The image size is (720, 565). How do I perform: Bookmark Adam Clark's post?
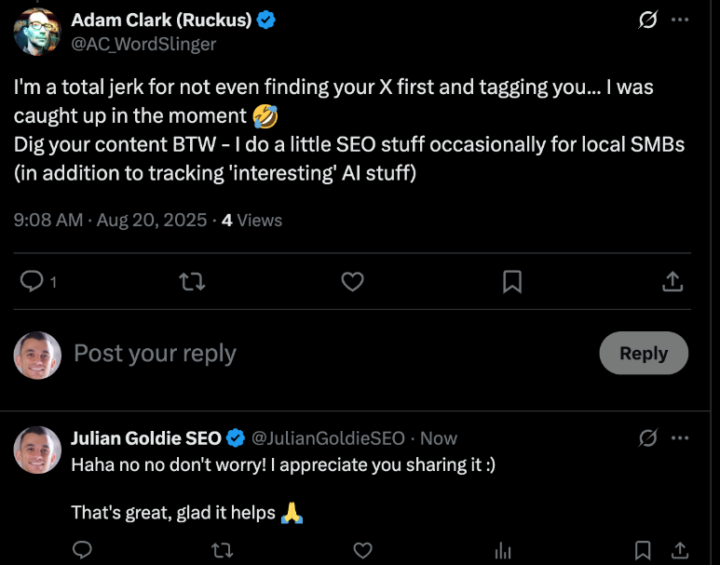click(x=512, y=283)
